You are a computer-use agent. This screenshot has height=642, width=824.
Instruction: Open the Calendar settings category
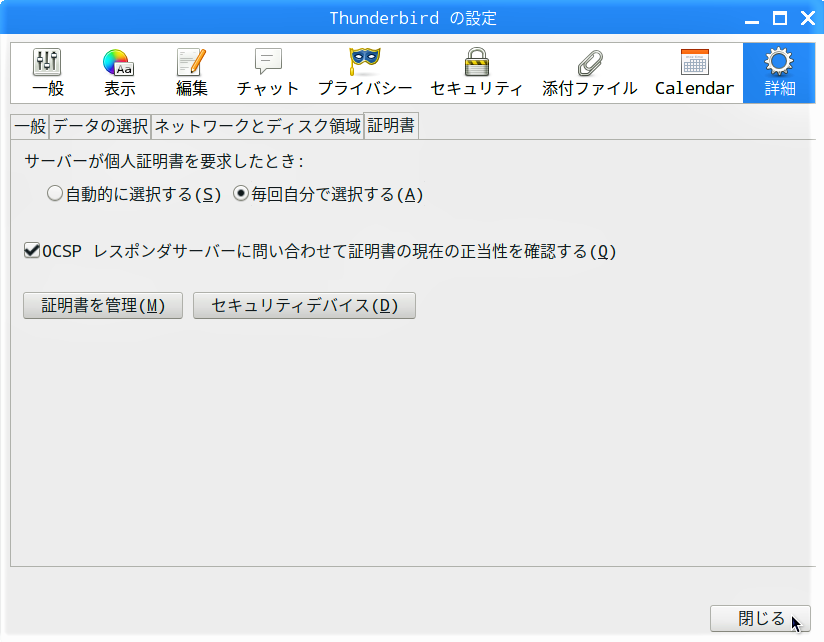[695, 73]
